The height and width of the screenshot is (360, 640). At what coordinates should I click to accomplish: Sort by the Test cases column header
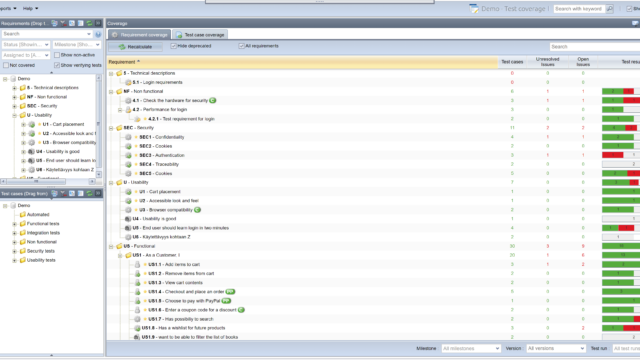coord(512,62)
